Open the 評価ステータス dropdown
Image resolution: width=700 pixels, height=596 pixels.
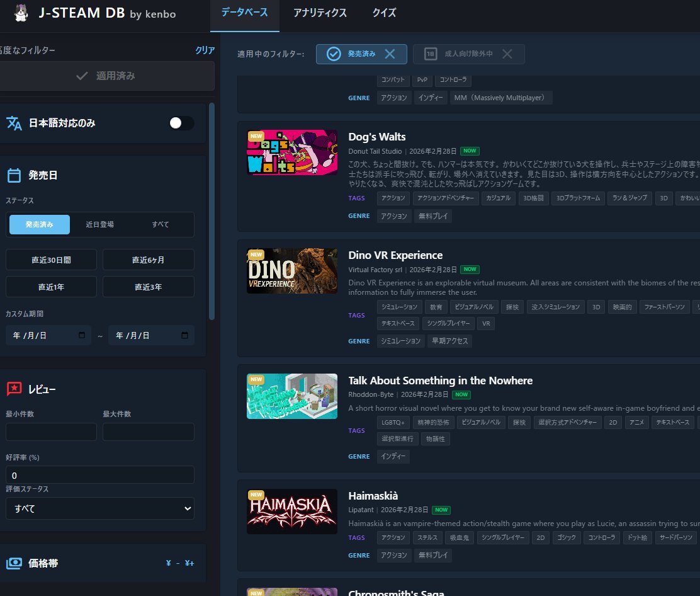click(x=100, y=508)
